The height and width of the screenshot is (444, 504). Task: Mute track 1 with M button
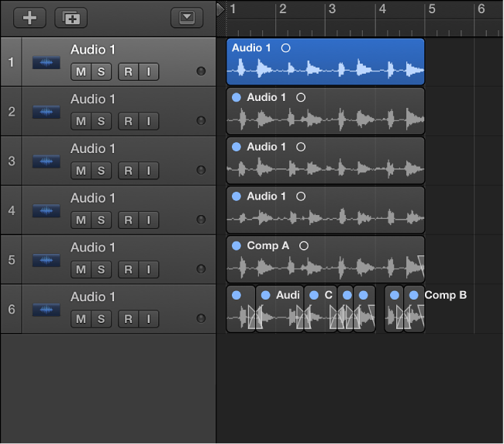pos(81,72)
